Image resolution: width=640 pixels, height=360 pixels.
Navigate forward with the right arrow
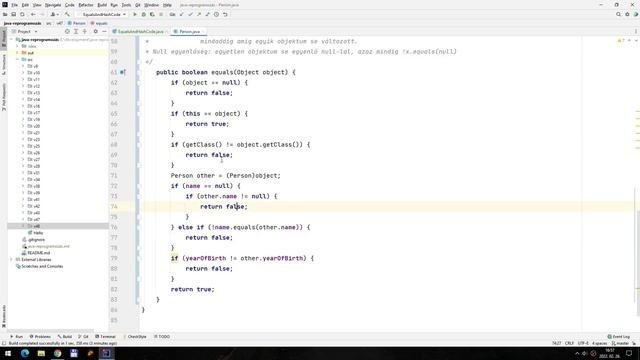pos(42,14)
